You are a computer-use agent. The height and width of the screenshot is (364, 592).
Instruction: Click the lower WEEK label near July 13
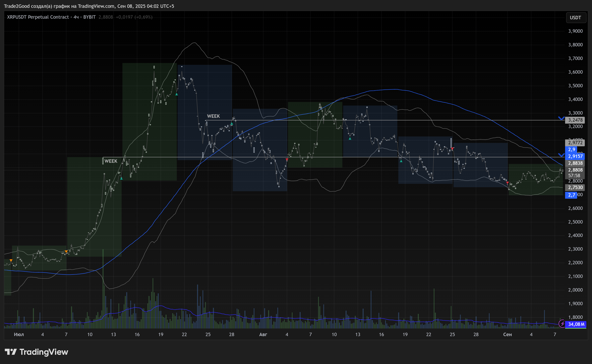(x=111, y=161)
